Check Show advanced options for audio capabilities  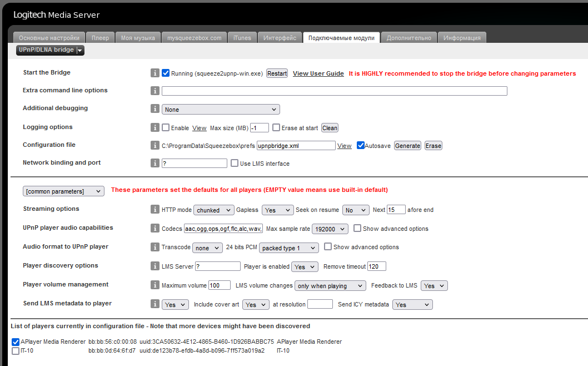357,228
